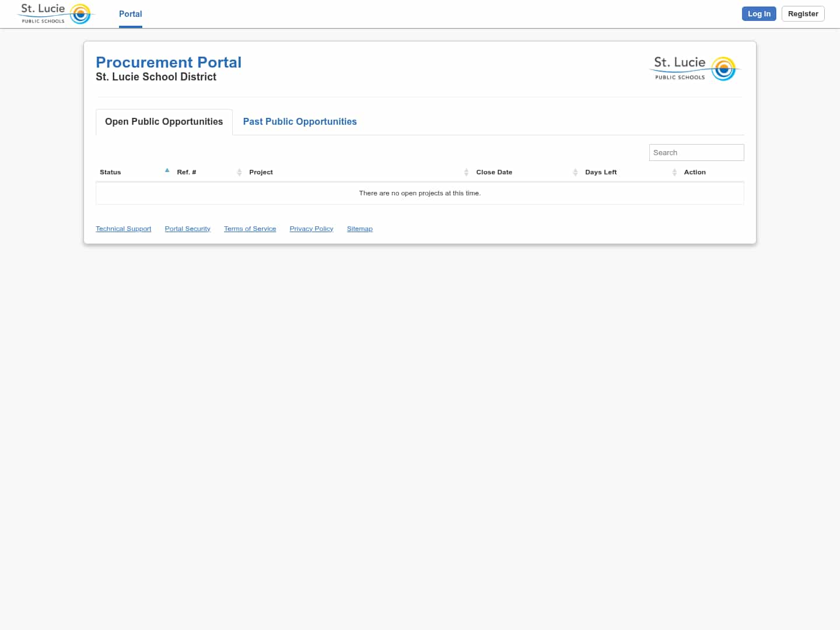840x630 pixels.
Task: Toggle sort direction on the Status column
Action: click(110, 172)
